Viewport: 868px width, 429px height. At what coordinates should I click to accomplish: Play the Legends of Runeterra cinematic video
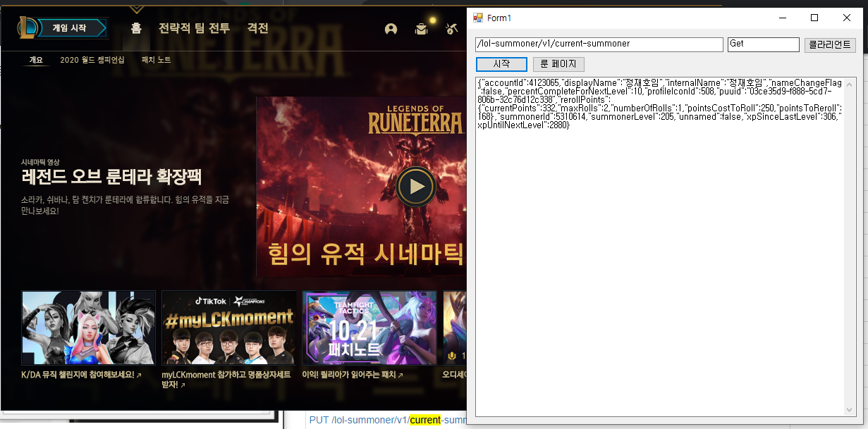tap(416, 187)
